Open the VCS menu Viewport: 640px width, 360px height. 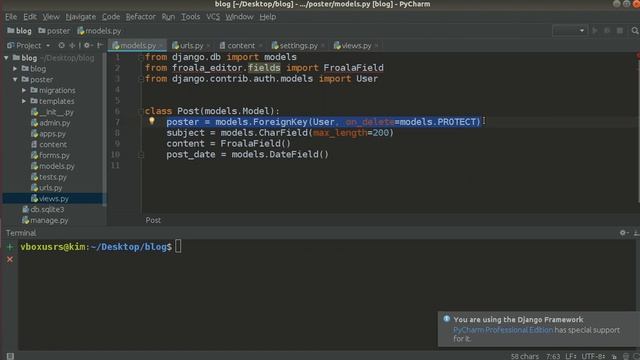[x=213, y=17]
